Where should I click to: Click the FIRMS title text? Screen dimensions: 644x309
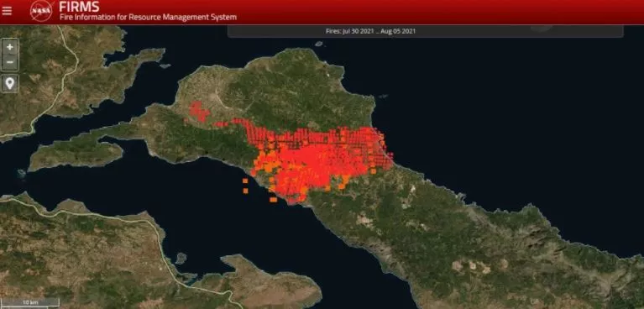click(79, 7)
